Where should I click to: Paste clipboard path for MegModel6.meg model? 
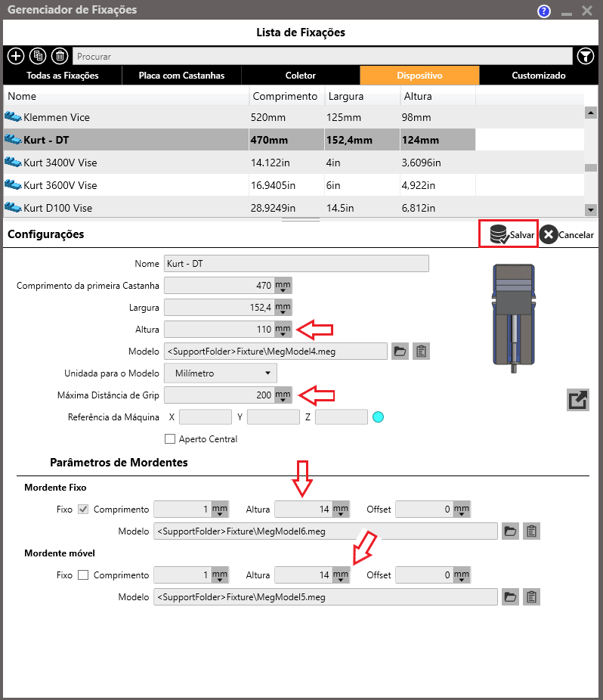[531, 531]
